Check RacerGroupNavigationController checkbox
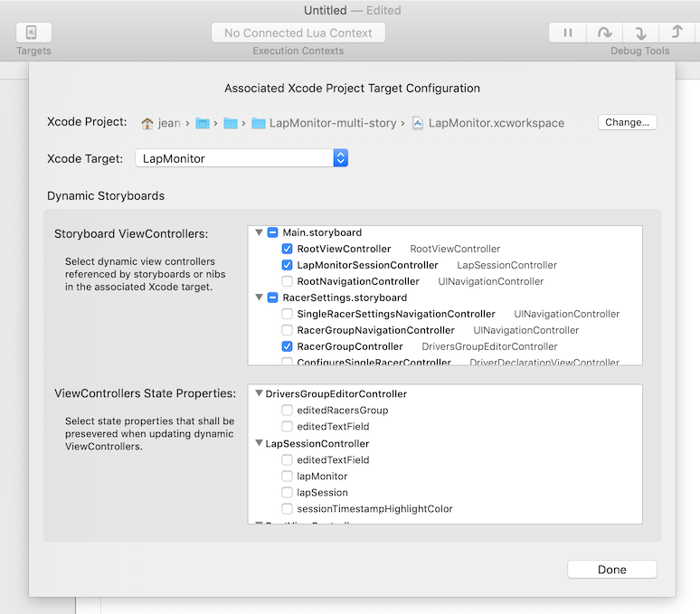This screenshot has width=700, height=614. [287, 330]
